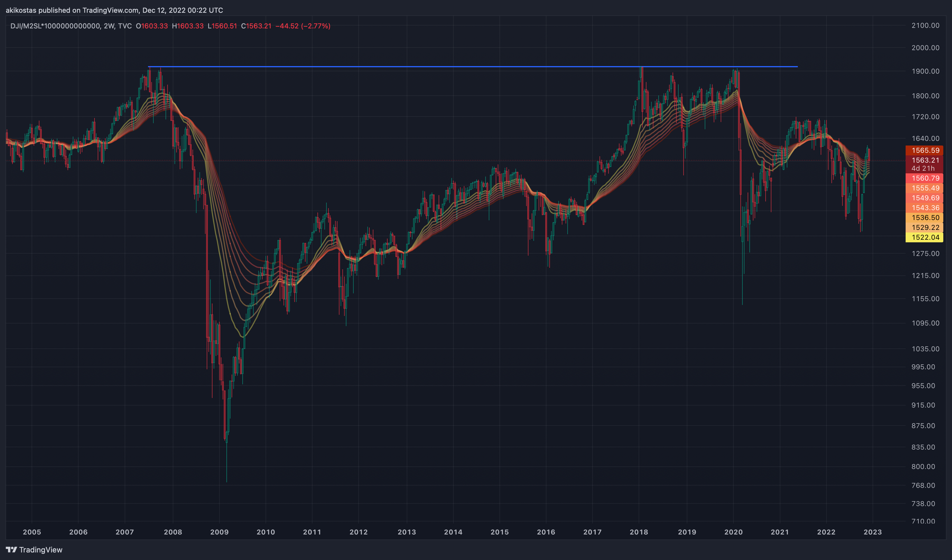Click the 2015 time axis label
Viewport: 952px width, 560px height.
(500, 532)
